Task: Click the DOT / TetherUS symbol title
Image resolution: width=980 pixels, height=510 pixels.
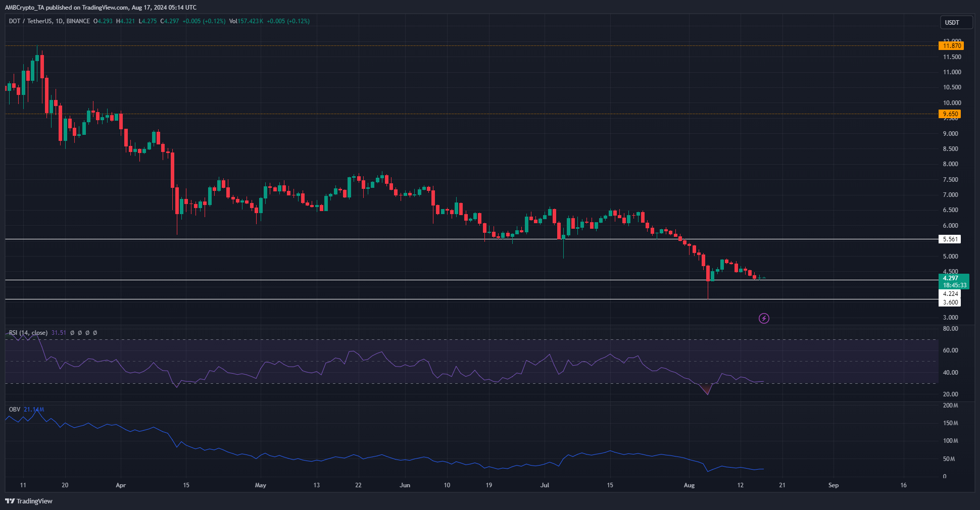Action: pyautogui.click(x=30, y=21)
